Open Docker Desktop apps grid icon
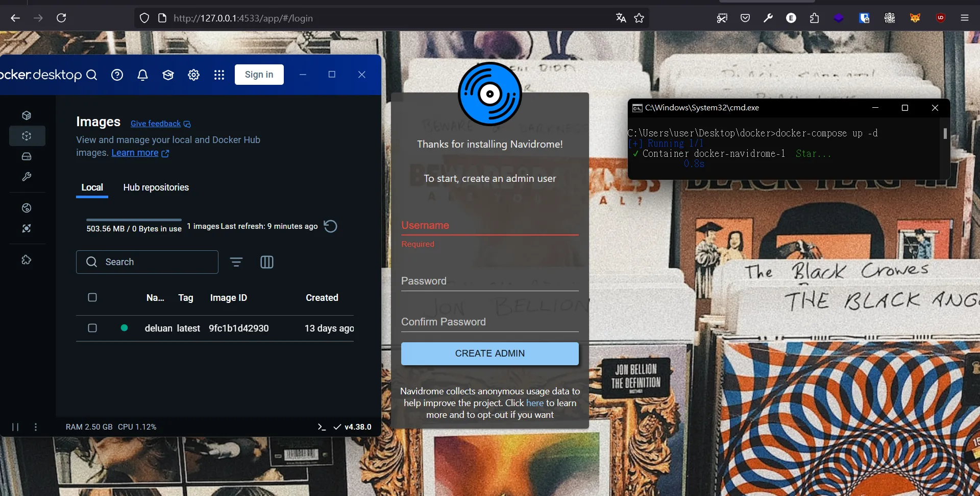The image size is (980, 496). tap(219, 75)
